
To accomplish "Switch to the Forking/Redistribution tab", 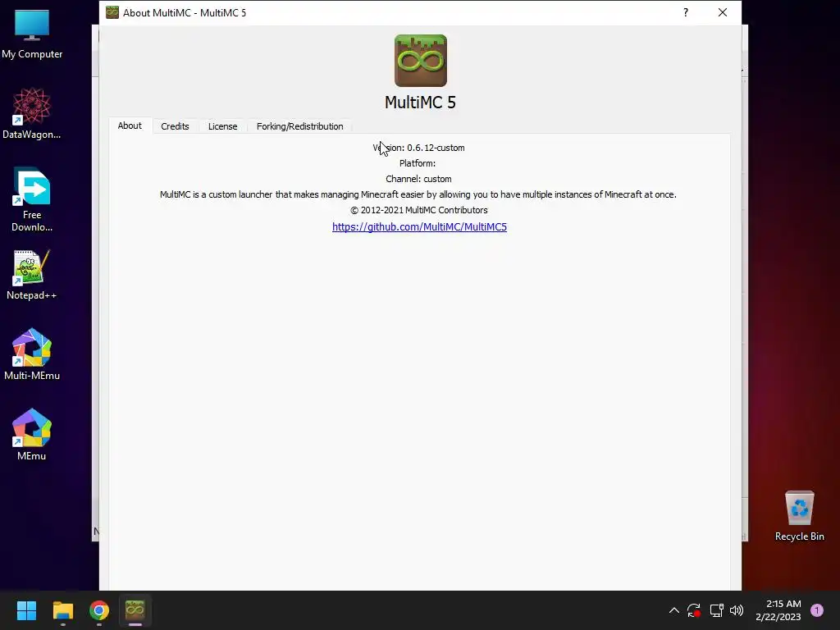I will click(x=299, y=126).
